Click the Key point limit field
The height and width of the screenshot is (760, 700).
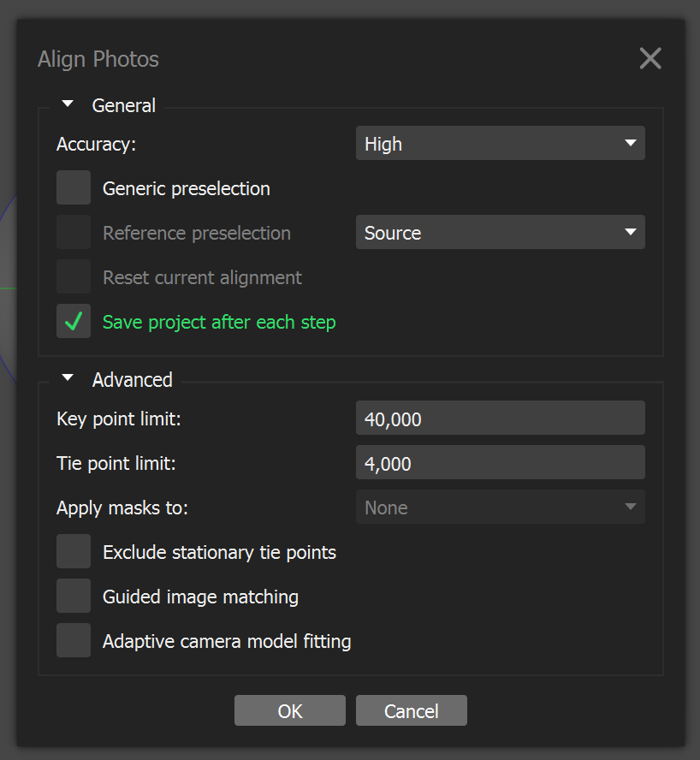coord(501,418)
